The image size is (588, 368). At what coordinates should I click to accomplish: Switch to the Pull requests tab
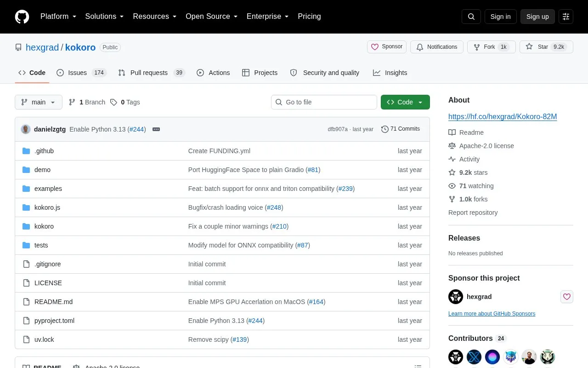click(151, 73)
